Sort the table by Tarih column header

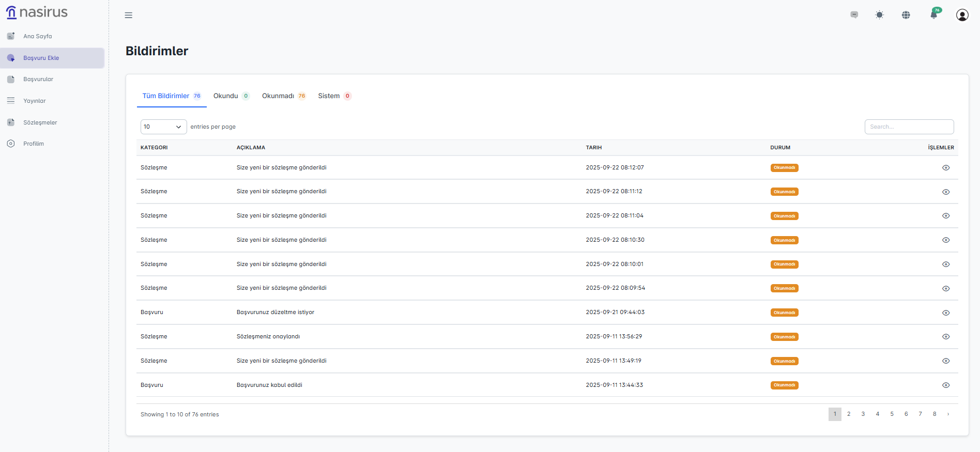(594, 148)
